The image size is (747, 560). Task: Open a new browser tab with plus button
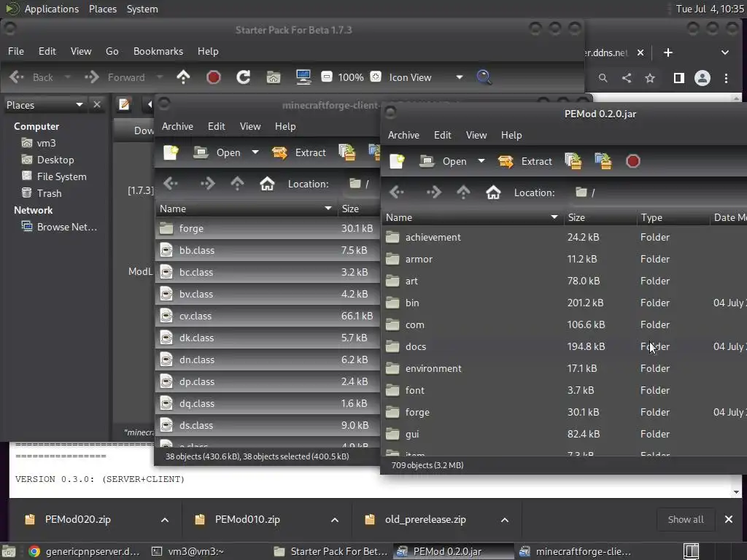[668, 52]
